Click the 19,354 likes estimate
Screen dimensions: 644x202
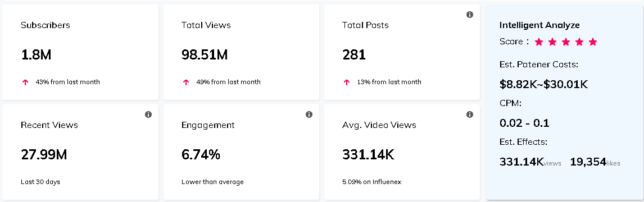(595, 162)
